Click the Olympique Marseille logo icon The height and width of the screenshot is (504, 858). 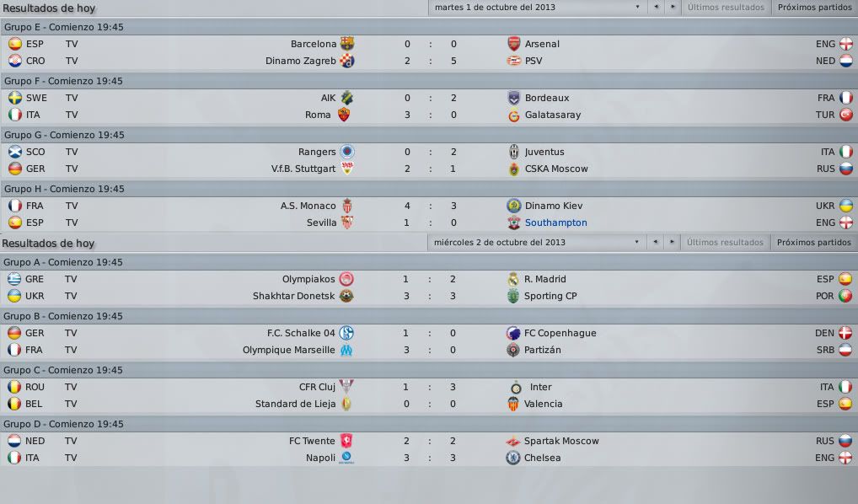pyautogui.click(x=346, y=350)
